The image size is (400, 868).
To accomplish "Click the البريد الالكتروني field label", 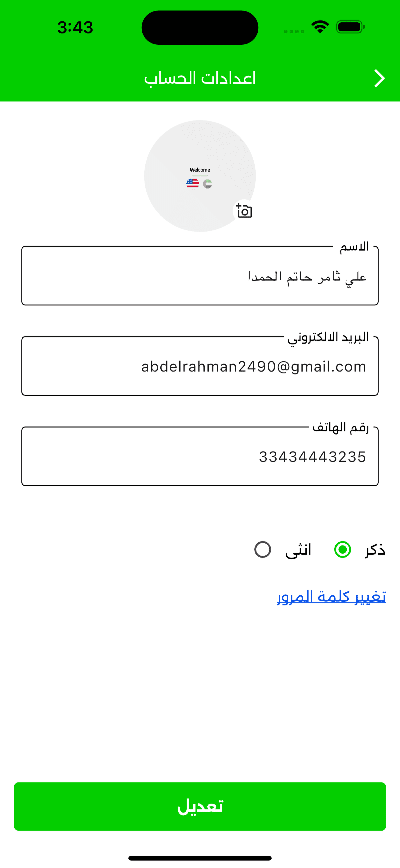I will click(x=328, y=337).
